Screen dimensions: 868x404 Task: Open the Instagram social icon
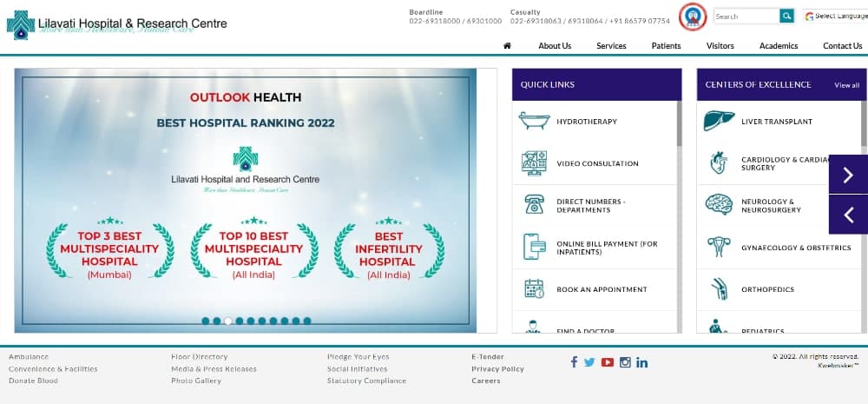click(625, 362)
